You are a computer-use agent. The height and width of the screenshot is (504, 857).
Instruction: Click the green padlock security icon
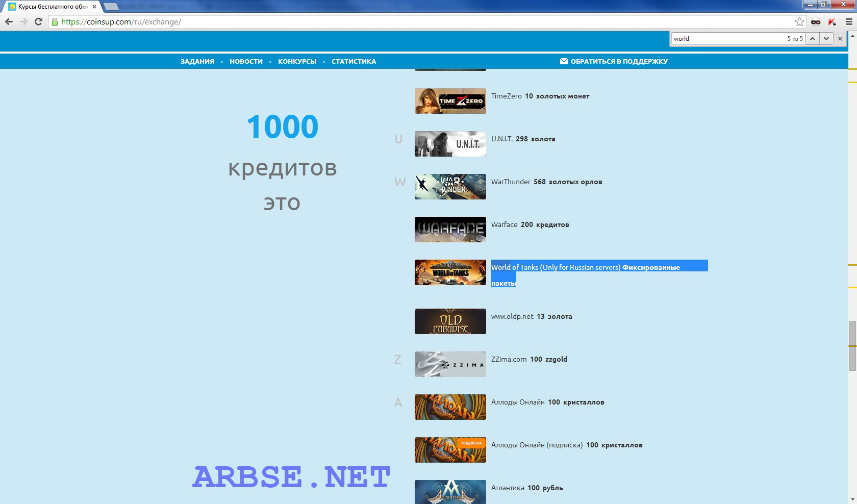pos(55,22)
